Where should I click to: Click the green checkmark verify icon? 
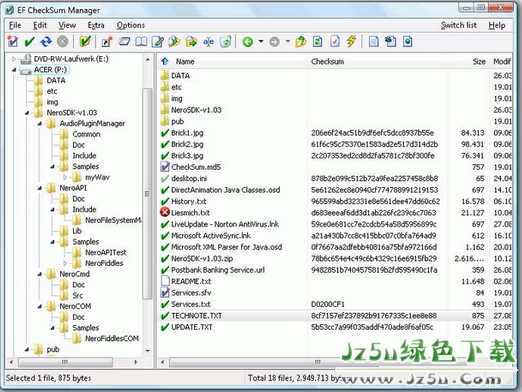(x=29, y=42)
